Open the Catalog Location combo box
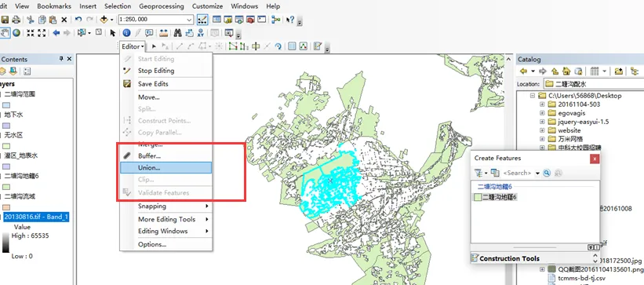Image resolution: width=644 pixels, height=285 pixels. point(594,84)
